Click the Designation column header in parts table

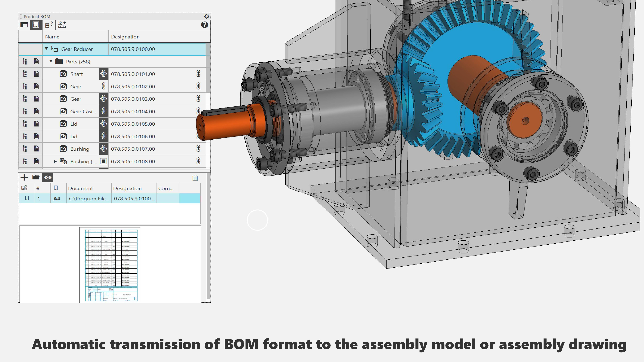coord(159,37)
